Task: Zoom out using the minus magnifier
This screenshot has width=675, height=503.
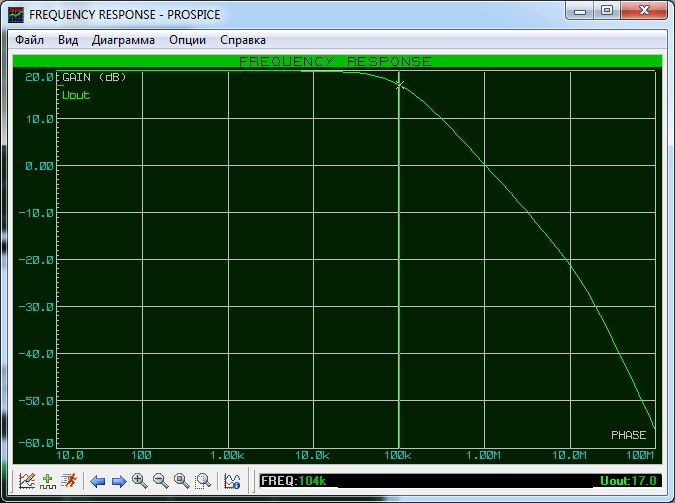Action: point(161,481)
